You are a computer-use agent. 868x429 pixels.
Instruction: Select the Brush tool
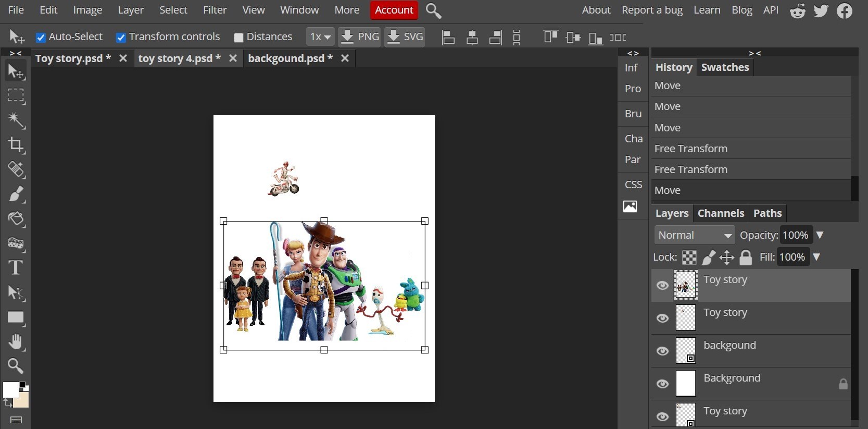pos(16,194)
